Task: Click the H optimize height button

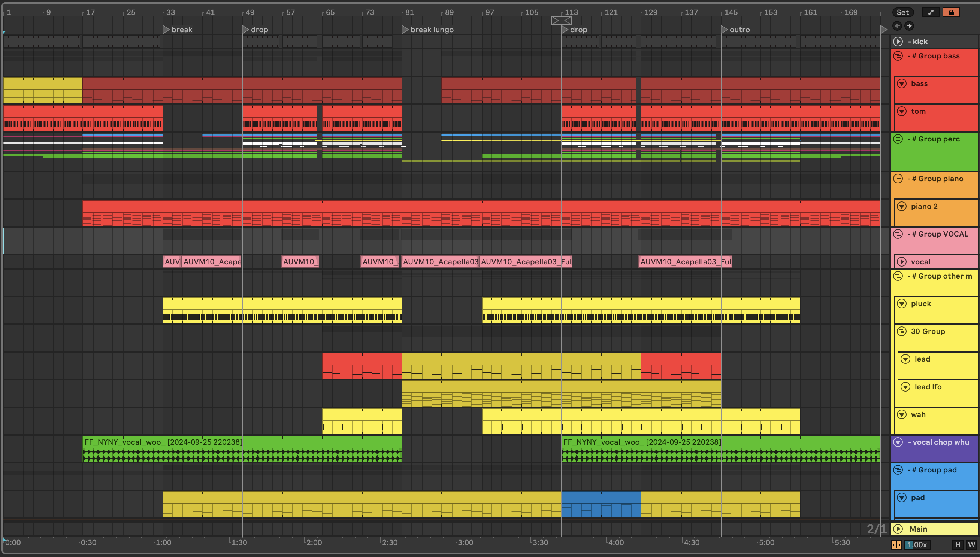Action: 958,544
